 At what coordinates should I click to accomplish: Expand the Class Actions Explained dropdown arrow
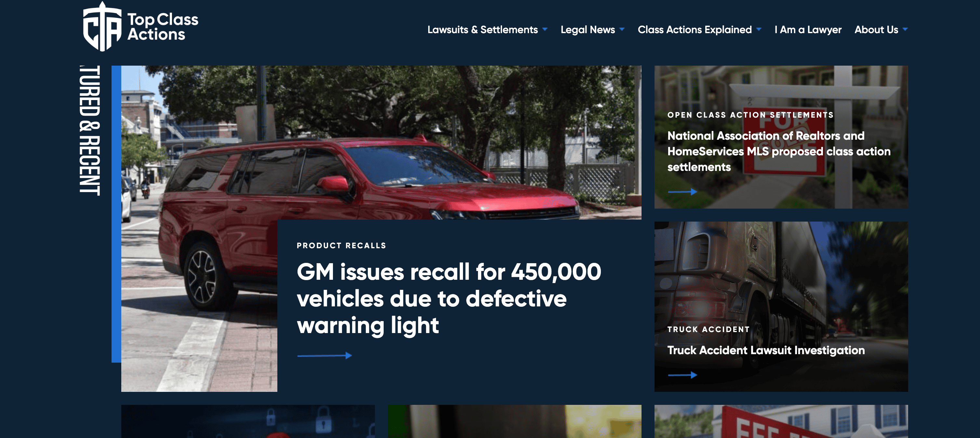point(759,29)
